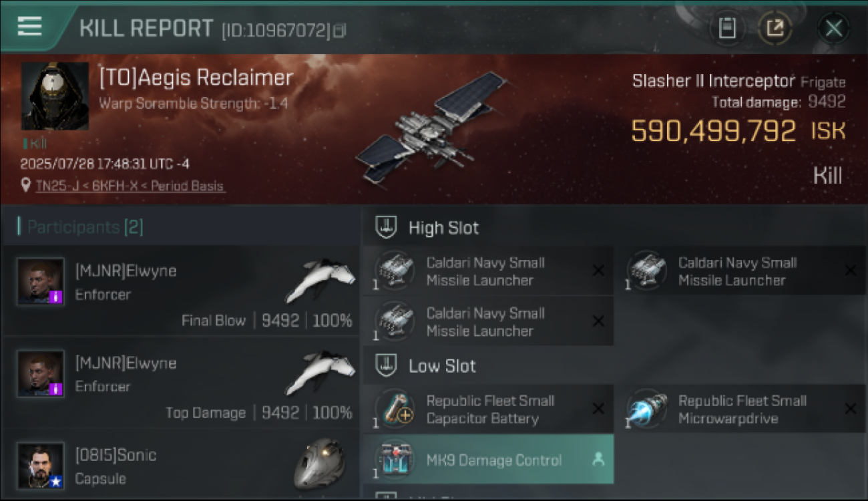Screen dimensions: 868x501
Task: Open Elwyne Final Blow participant portrait
Action: [41, 281]
